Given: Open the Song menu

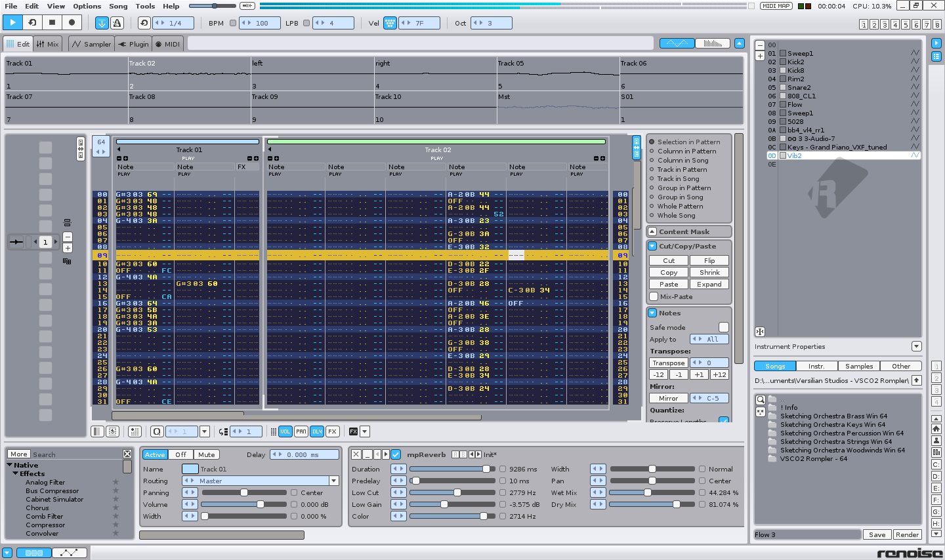Looking at the screenshot, I should tap(118, 6).
